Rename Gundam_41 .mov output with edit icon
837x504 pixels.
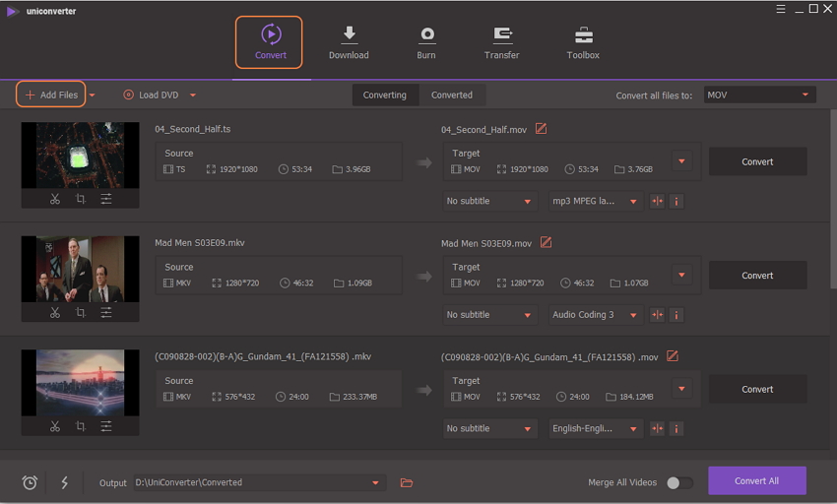click(x=672, y=356)
